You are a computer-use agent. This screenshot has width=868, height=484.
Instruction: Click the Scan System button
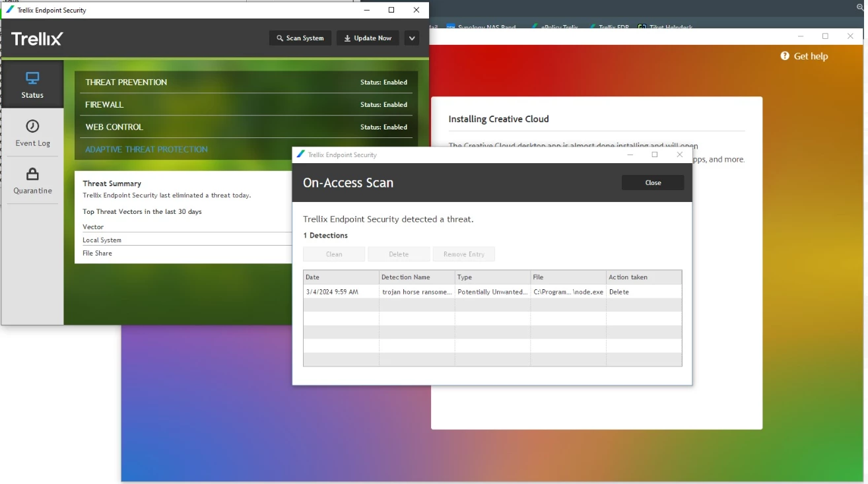coord(300,38)
